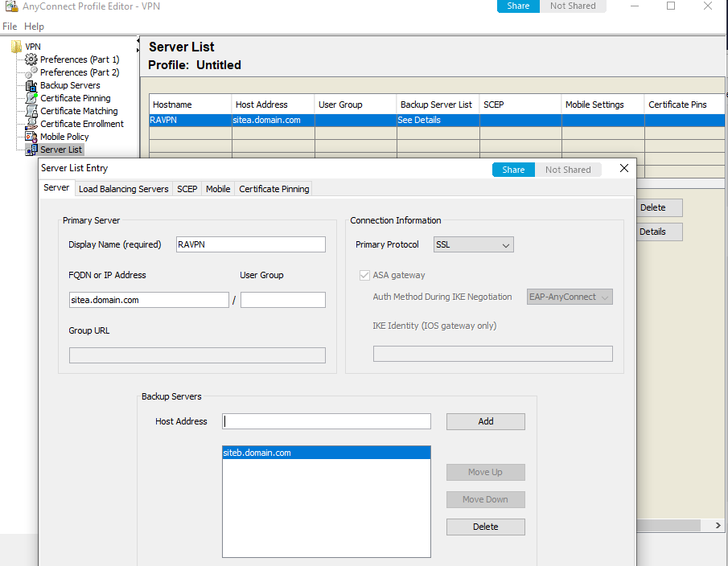Viewport: 728px width, 566px height.
Task: Click Share in Server List Entry dialog
Action: click(x=513, y=170)
